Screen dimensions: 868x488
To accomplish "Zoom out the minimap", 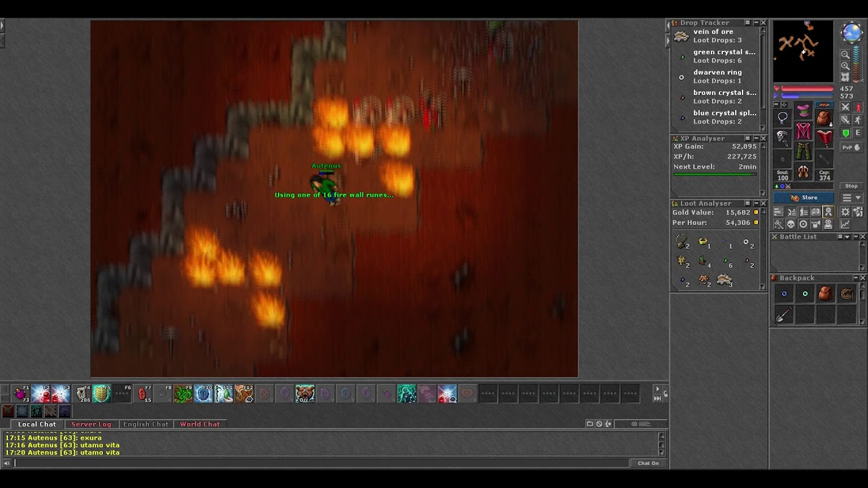I will point(846,54).
